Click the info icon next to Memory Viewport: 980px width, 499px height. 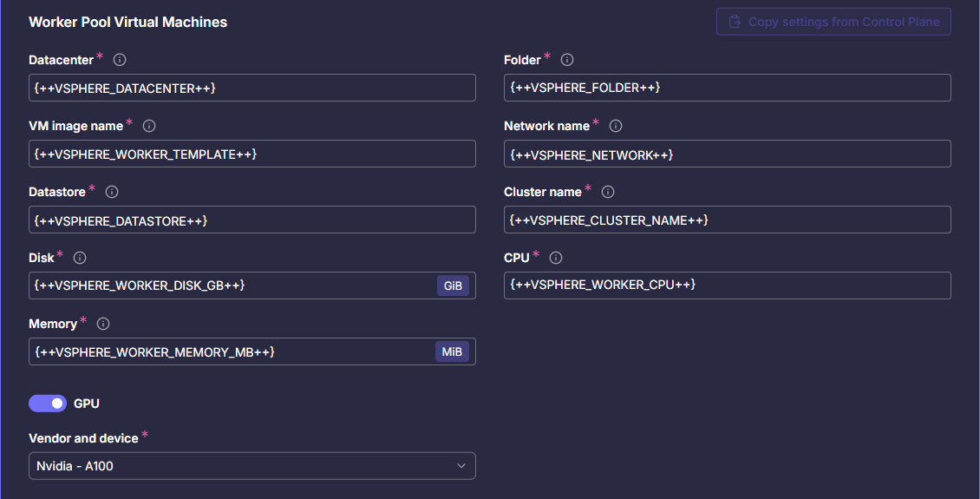click(x=103, y=324)
